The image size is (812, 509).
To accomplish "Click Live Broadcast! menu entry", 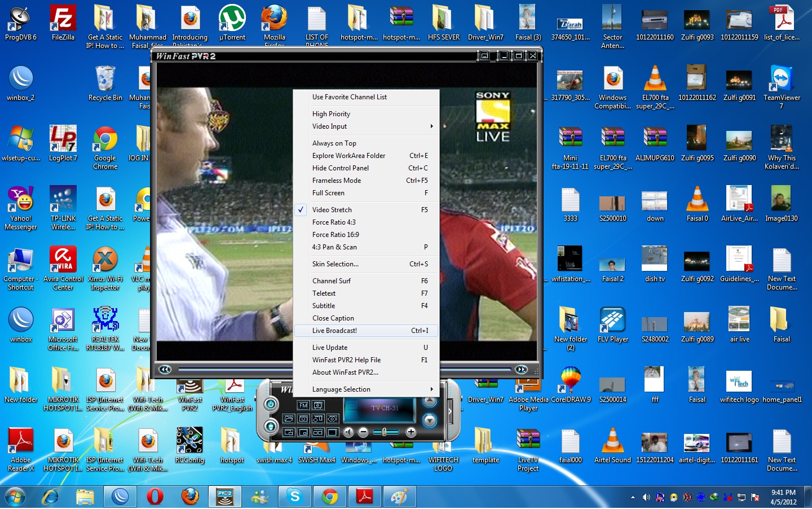I will pyautogui.click(x=367, y=331).
